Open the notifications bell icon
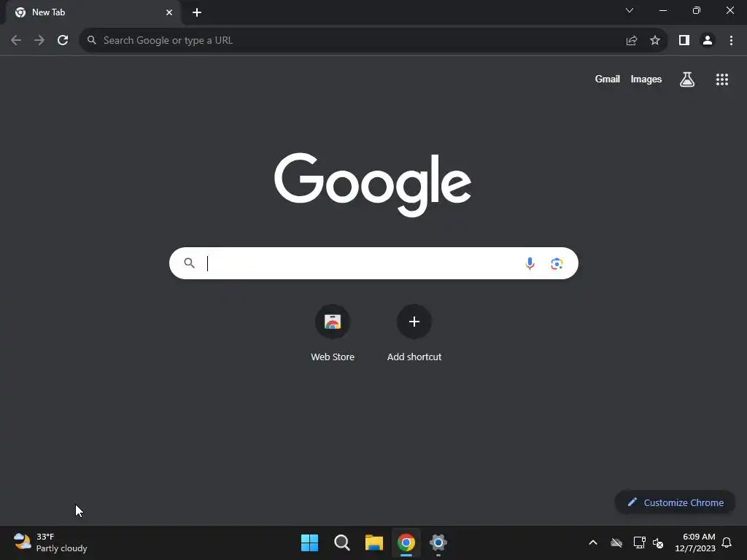Image resolution: width=747 pixels, height=560 pixels. click(x=727, y=542)
